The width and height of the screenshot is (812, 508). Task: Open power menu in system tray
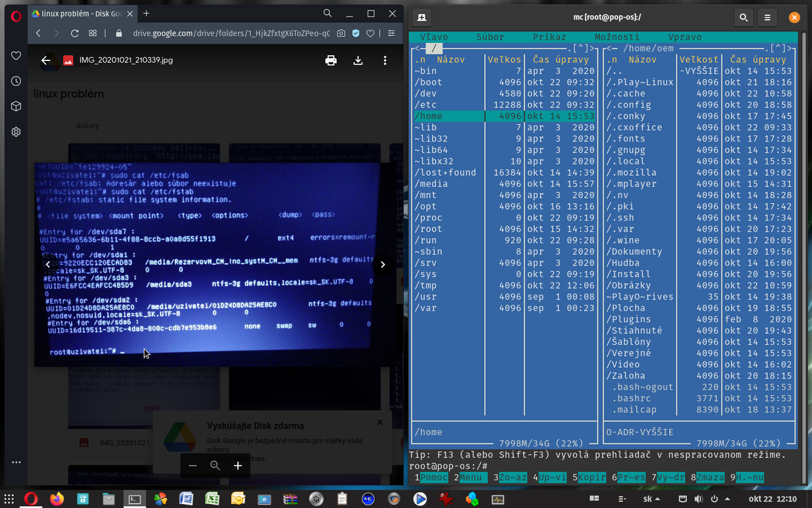[714, 499]
